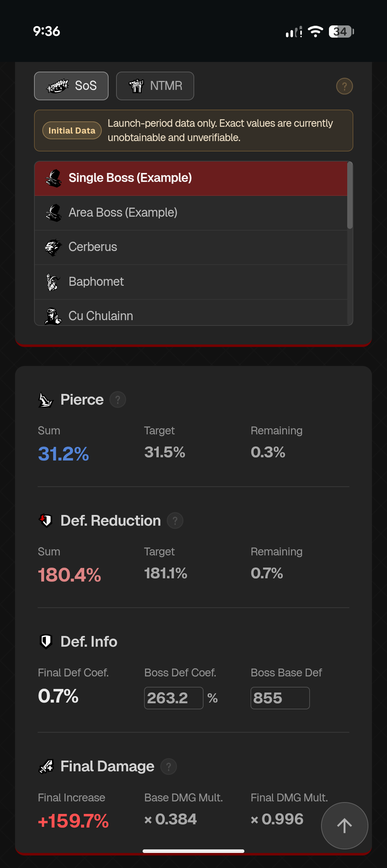387x868 pixels.
Task: Tap the Pierce arrow icon
Action: pyautogui.click(x=46, y=400)
